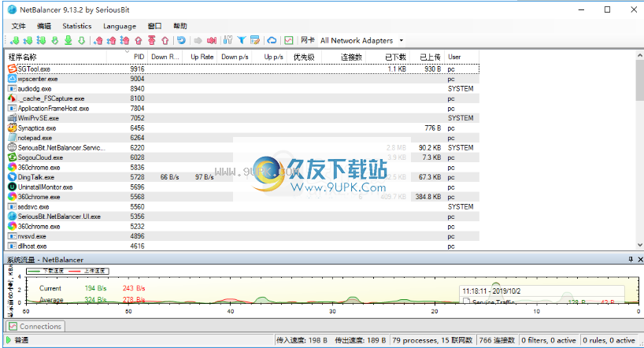The height and width of the screenshot is (348, 644).
Task: Click the UninstallMonitor.exe process icon
Action: point(12,187)
